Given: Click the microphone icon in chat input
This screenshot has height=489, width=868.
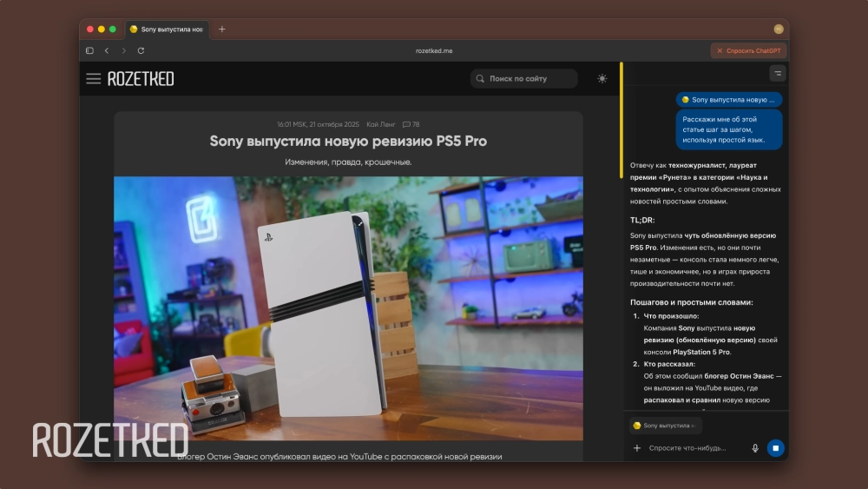Looking at the screenshot, I should 754,448.
